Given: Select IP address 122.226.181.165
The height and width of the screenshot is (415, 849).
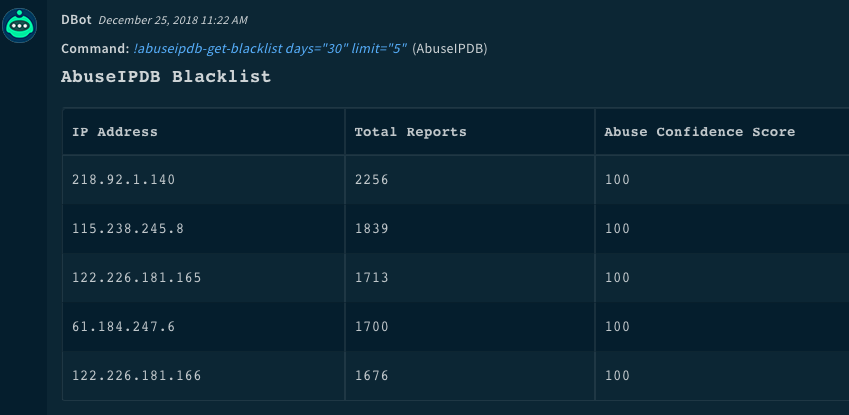Looking at the screenshot, I should click(137, 277).
